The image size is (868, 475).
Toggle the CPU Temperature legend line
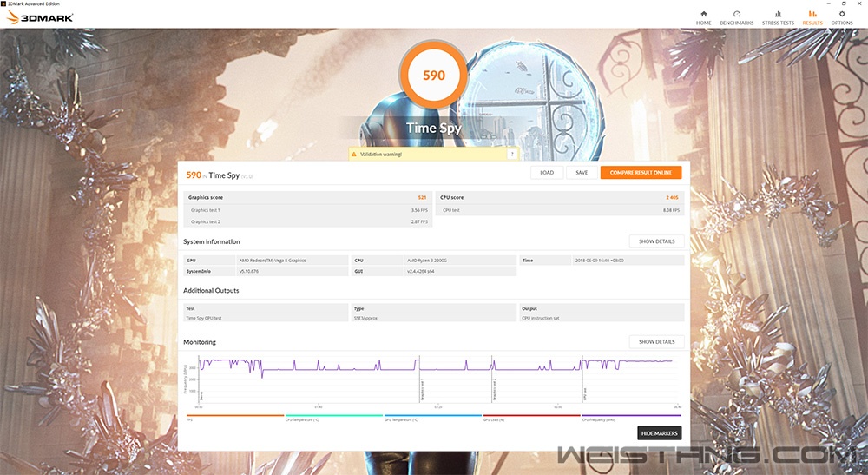click(334, 417)
